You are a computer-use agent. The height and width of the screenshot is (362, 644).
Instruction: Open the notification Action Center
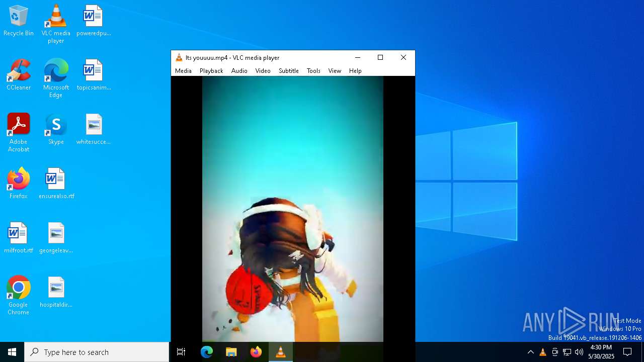pos(627,352)
